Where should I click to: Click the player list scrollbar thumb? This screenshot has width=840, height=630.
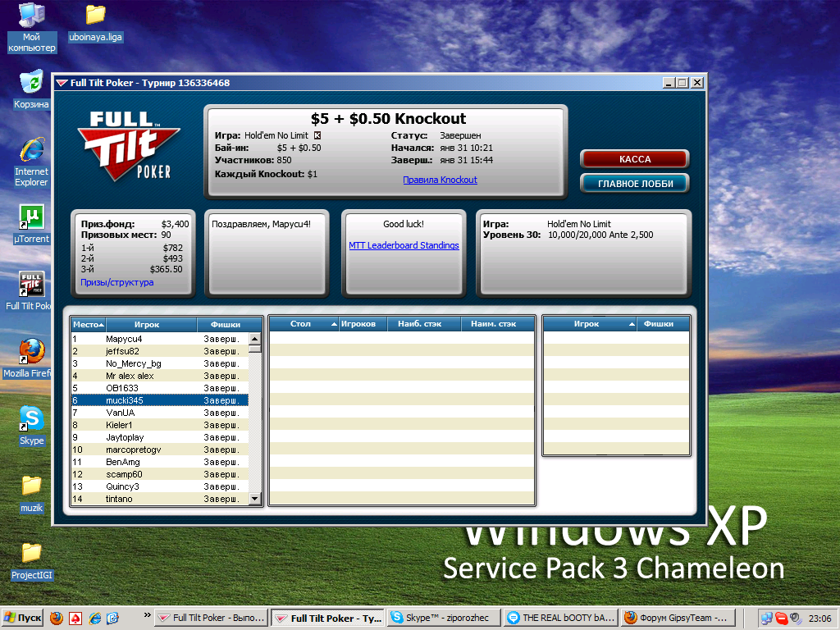pyautogui.click(x=255, y=349)
